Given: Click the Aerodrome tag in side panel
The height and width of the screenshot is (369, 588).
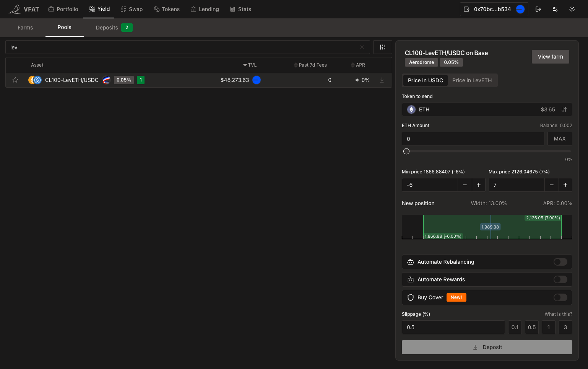Looking at the screenshot, I should pos(422,62).
